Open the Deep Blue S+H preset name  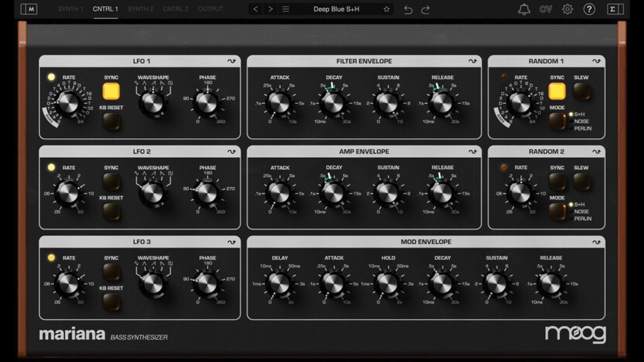[x=336, y=9]
